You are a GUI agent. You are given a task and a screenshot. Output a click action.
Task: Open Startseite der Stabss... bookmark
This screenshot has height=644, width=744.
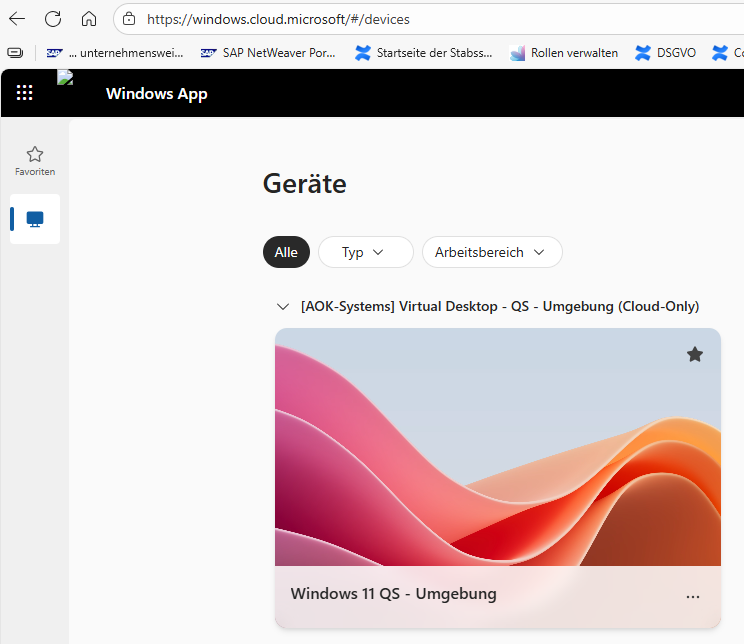click(424, 53)
